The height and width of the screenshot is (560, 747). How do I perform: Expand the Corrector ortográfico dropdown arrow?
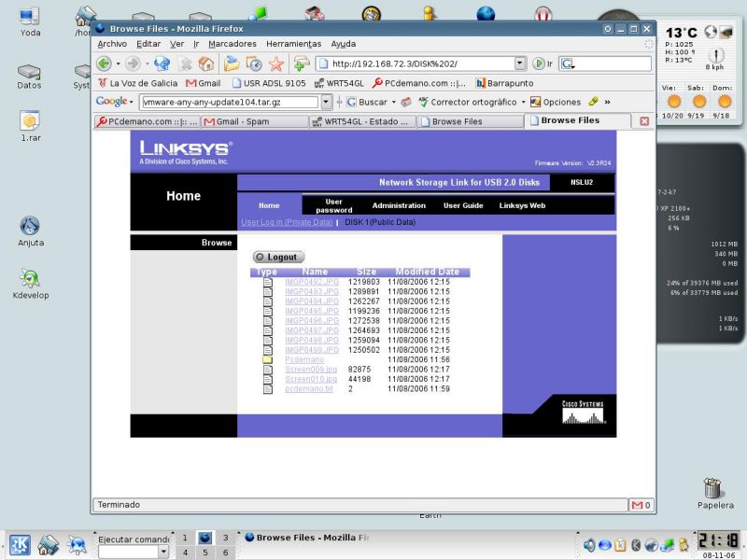pos(523,102)
